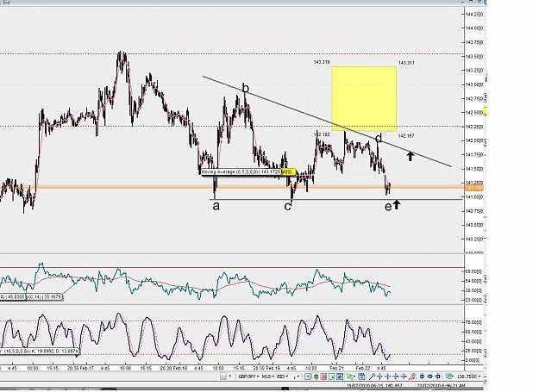Viewport: 539px width, 392px height.
Task: Open the M15 timeframe dropdown
Action: pyautogui.click(x=268, y=376)
